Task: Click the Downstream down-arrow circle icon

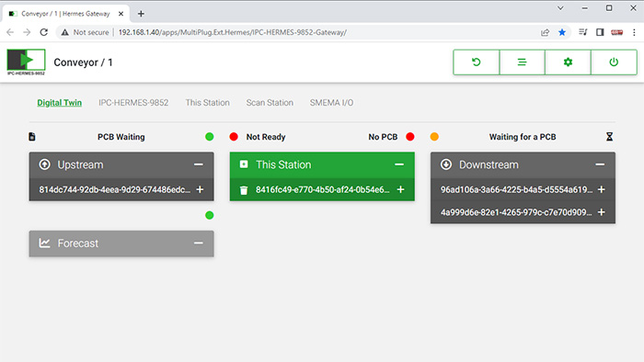Action: click(x=446, y=164)
